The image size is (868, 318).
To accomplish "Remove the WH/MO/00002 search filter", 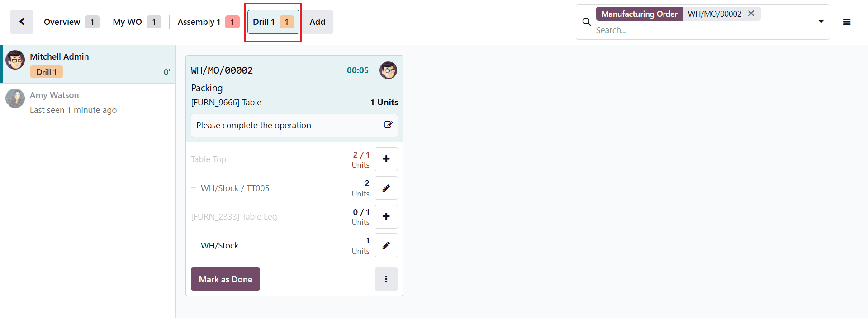I will tap(751, 14).
